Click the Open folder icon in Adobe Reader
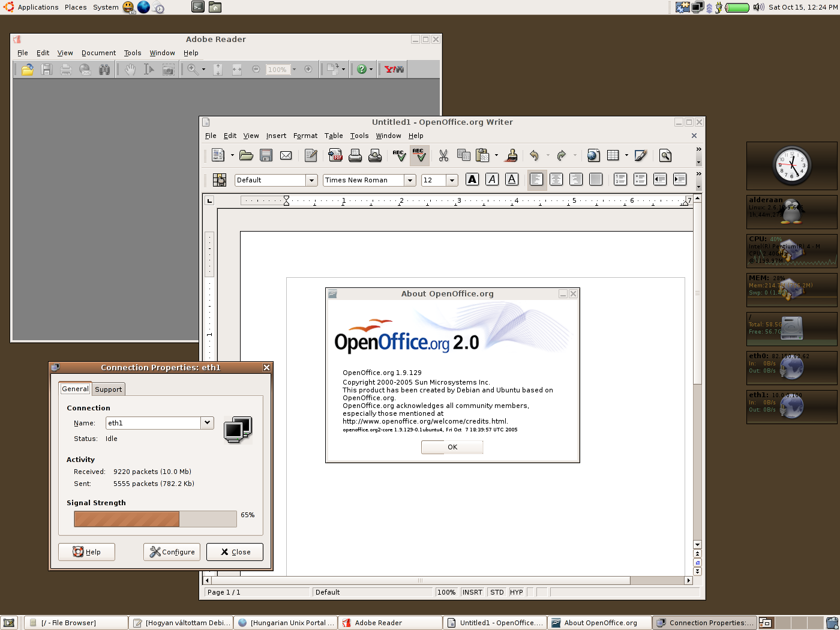This screenshot has height=630, width=840. tap(28, 70)
